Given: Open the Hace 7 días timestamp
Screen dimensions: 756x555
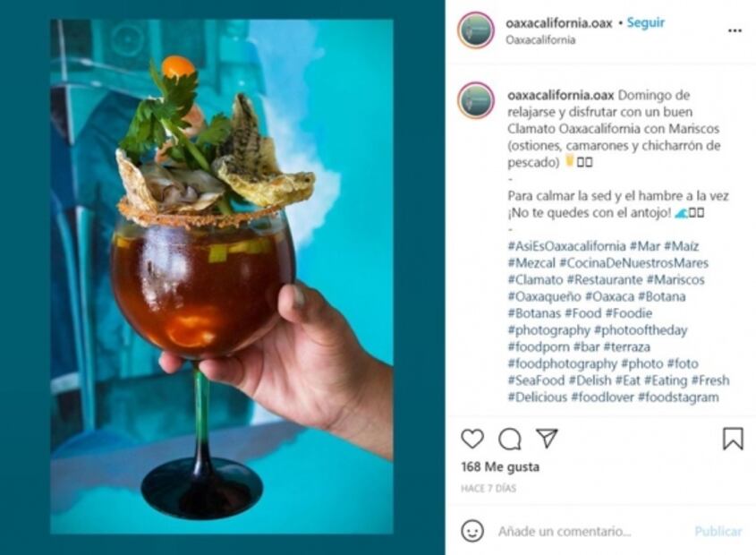Looking at the screenshot, I should pos(488,489).
